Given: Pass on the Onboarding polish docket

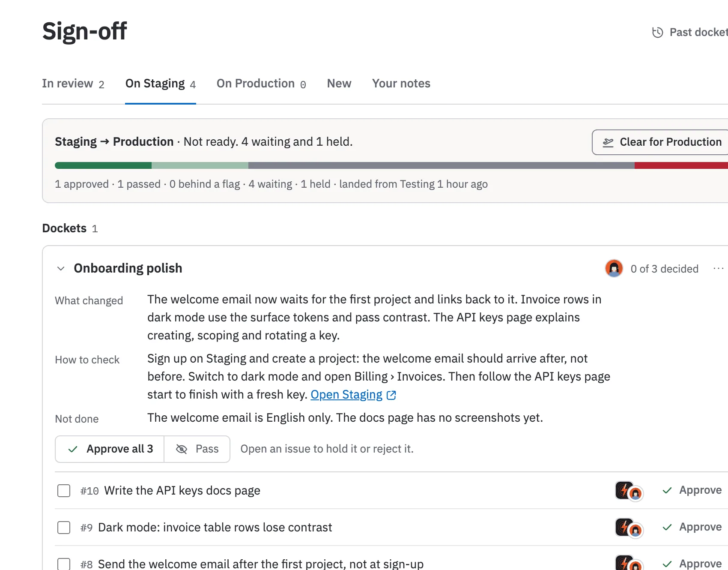Looking at the screenshot, I should 197,449.
